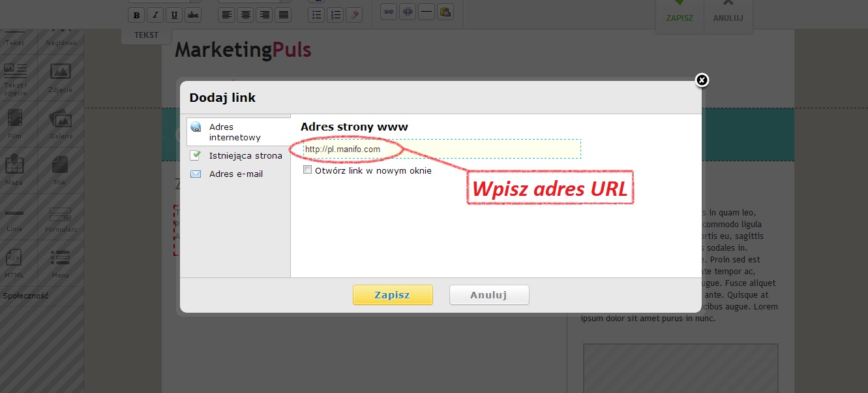
Task: Click the eraser clear formatting icon
Action: click(353, 15)
